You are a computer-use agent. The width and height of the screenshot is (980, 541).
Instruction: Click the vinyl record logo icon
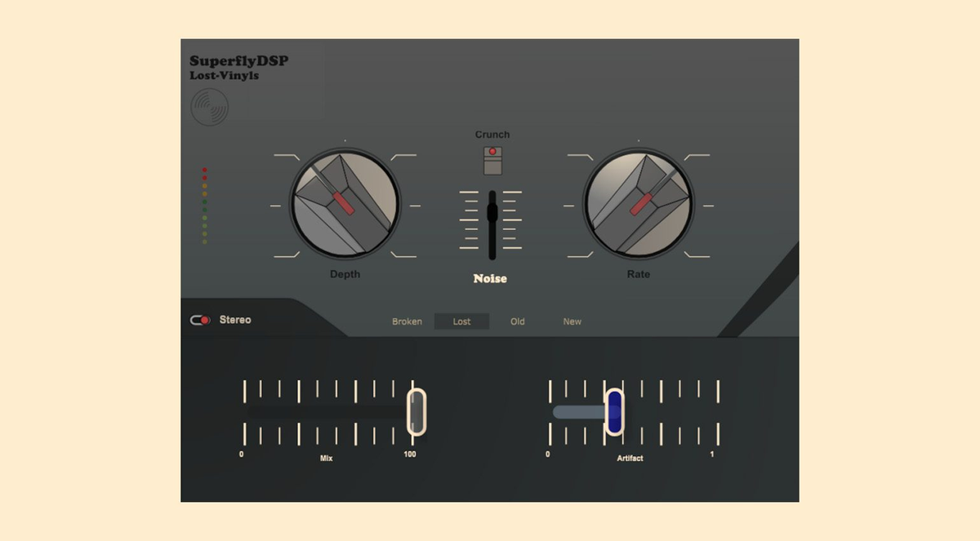tap(210, 107)
